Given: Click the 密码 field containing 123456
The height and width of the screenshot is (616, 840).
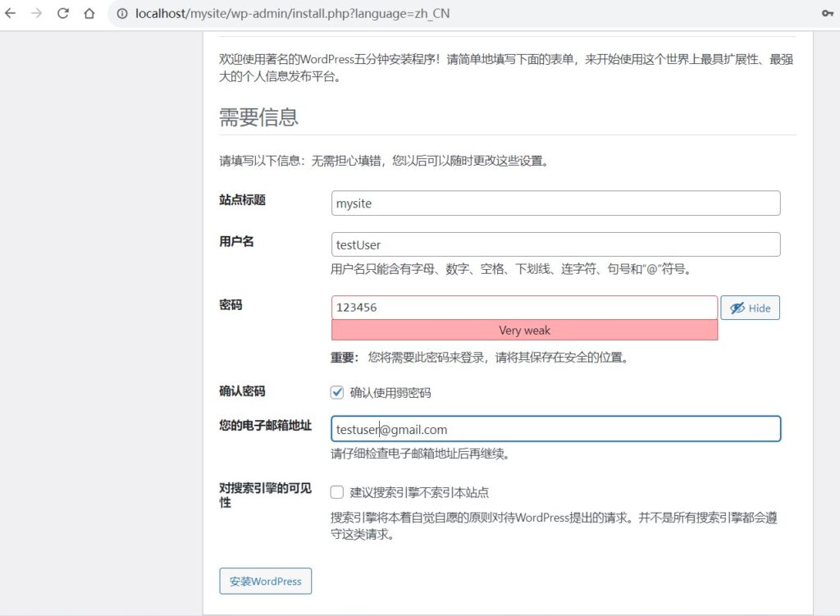Looking at the screenshot, I should click(x=524, y=308).
